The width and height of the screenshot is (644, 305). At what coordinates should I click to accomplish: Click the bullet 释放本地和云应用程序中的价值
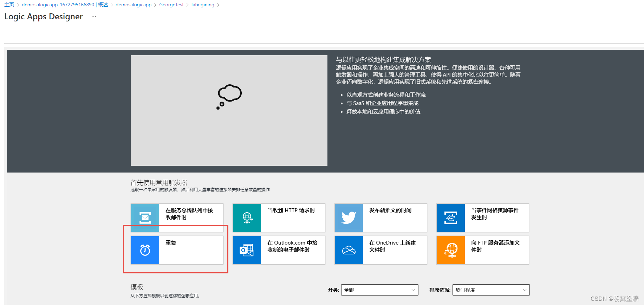pyautogui.click(x=383, y=111)
